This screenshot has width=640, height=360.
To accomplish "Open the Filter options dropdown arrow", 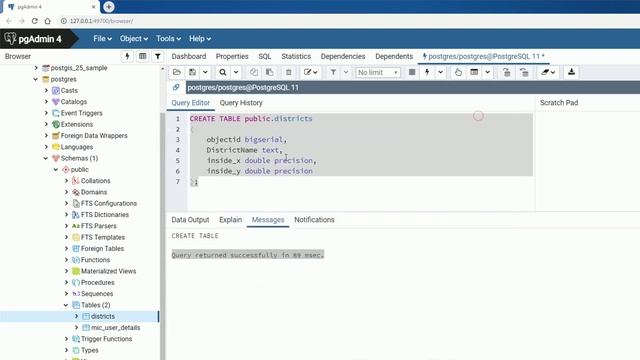I will tap(346, 72).
